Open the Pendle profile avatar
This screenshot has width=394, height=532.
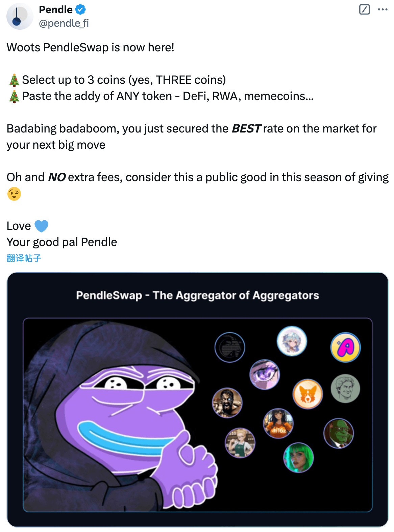(20, 16)
